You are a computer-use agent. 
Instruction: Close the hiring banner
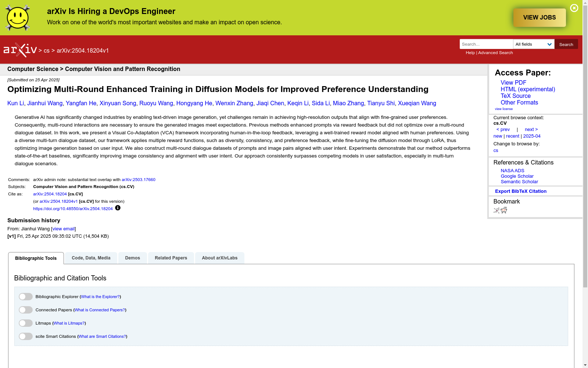574,8
